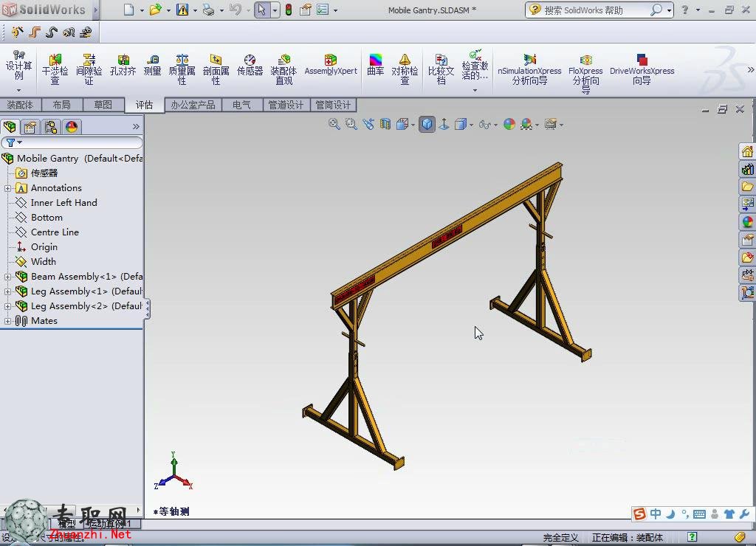Click the 设计算例 design study button
This screenshot has height=546, width=756.
(18, 65)
